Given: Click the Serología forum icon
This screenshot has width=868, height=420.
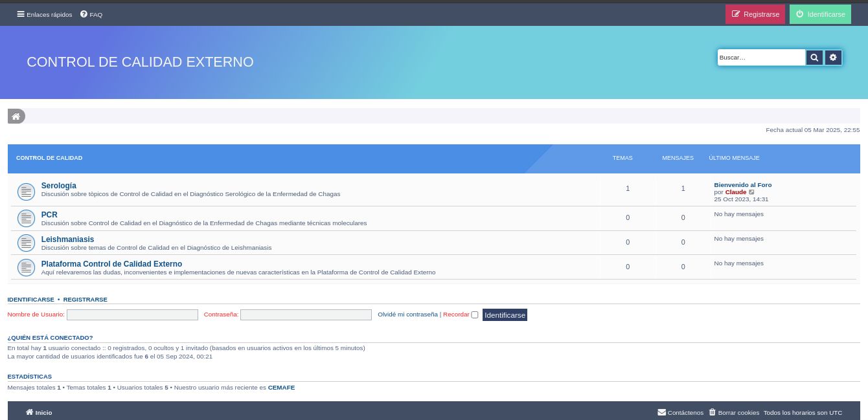Looking at the screenshot, I should [26, 192].
